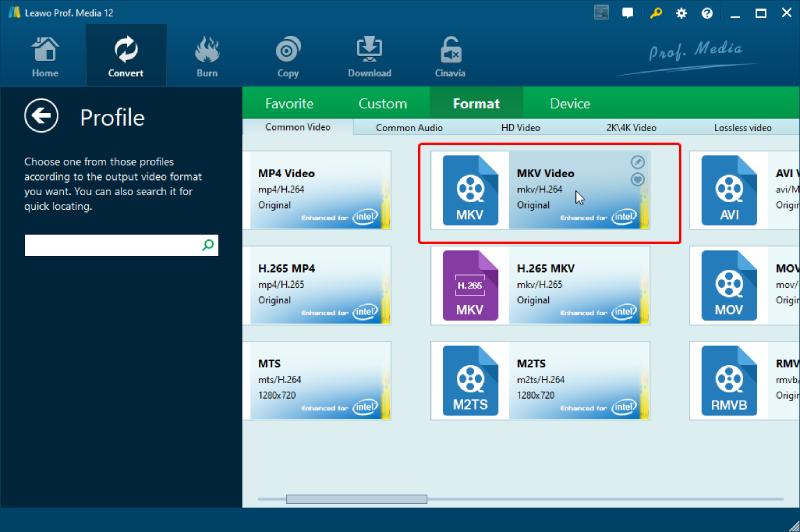Viewport: 800px width, 532px height.
Task: Open settings via the gear icon
Action: (x=681, y=13)
